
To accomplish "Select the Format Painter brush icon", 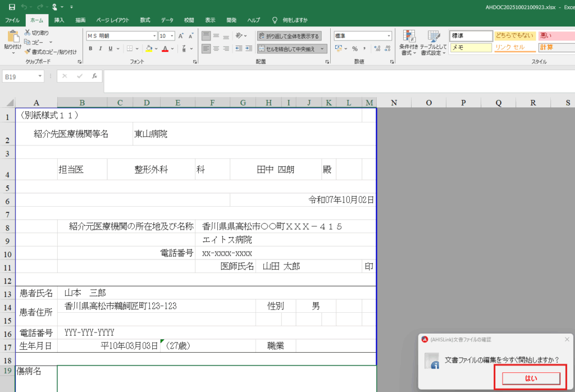I will tap(28, 52).
